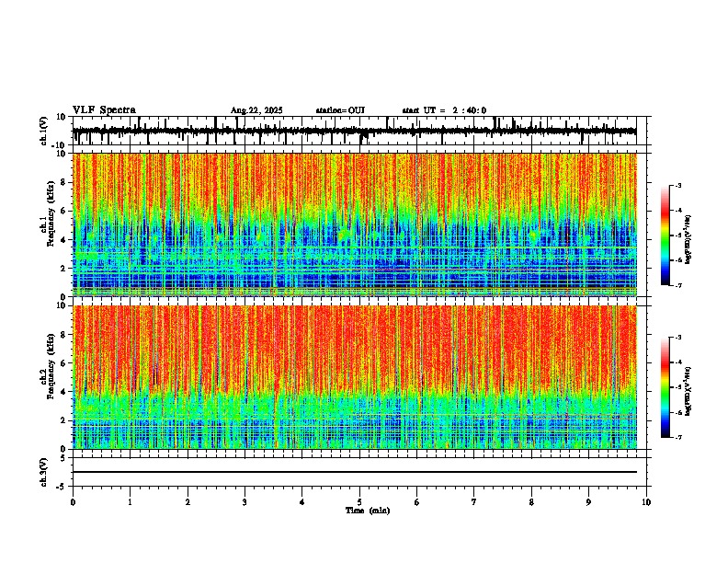The image size is (728, 563).
Task: Click the ch.2 colorbar "-7" scale label
Action: [677, 437]
